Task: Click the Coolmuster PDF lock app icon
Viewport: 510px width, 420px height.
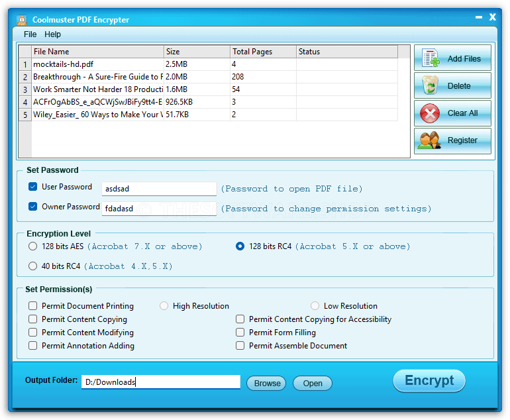Action: tap(22, 20)
